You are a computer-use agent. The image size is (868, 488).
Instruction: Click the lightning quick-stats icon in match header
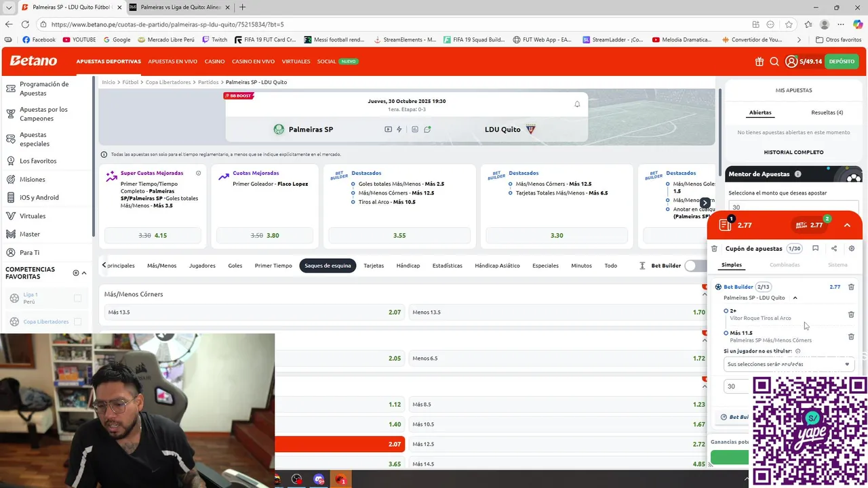[399, 129]
